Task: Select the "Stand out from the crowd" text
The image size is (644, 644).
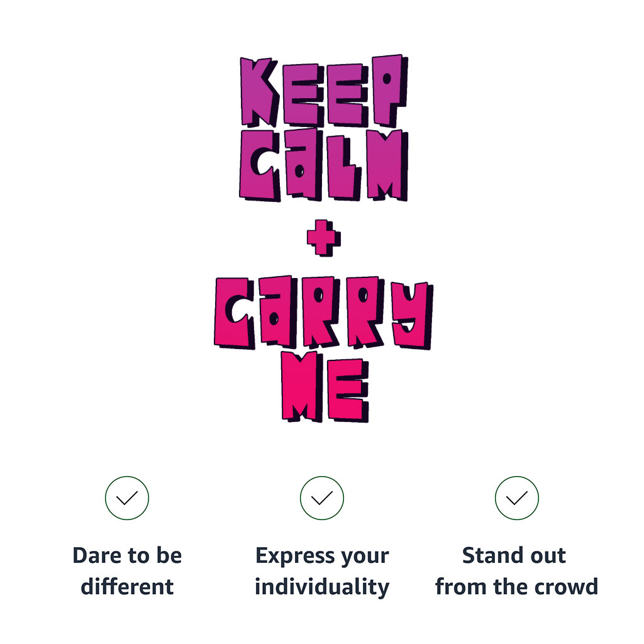Action: coord(516,571)
